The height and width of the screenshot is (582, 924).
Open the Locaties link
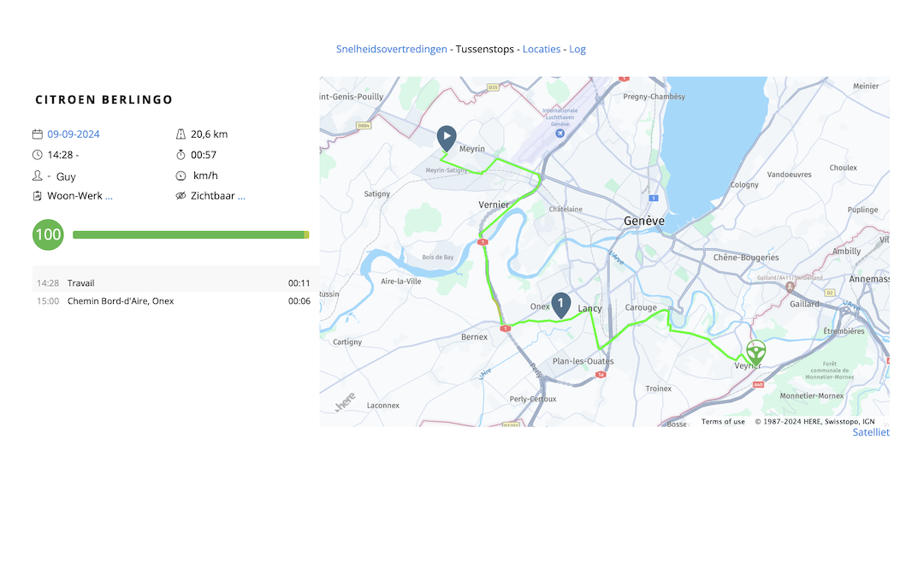coord(541,49)
